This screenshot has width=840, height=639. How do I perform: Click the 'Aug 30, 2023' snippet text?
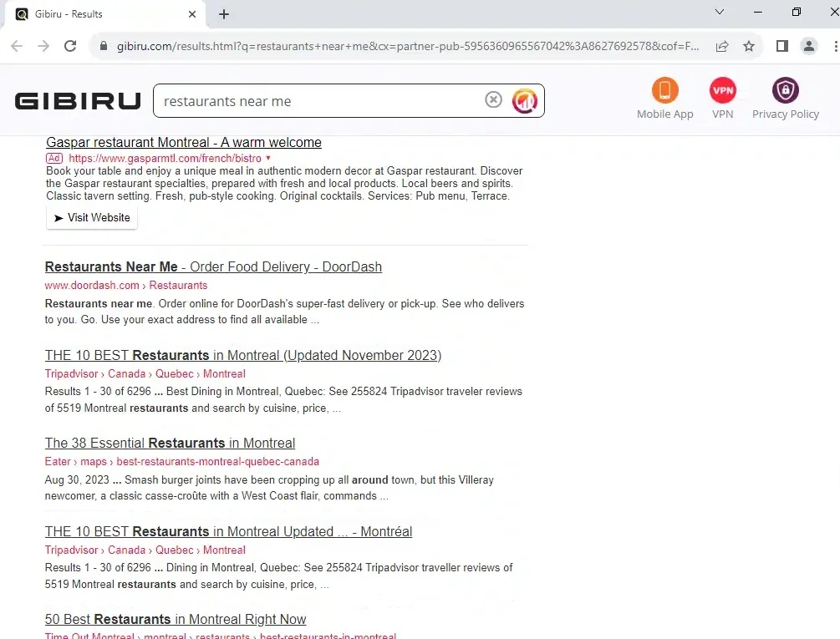[77, 479]
